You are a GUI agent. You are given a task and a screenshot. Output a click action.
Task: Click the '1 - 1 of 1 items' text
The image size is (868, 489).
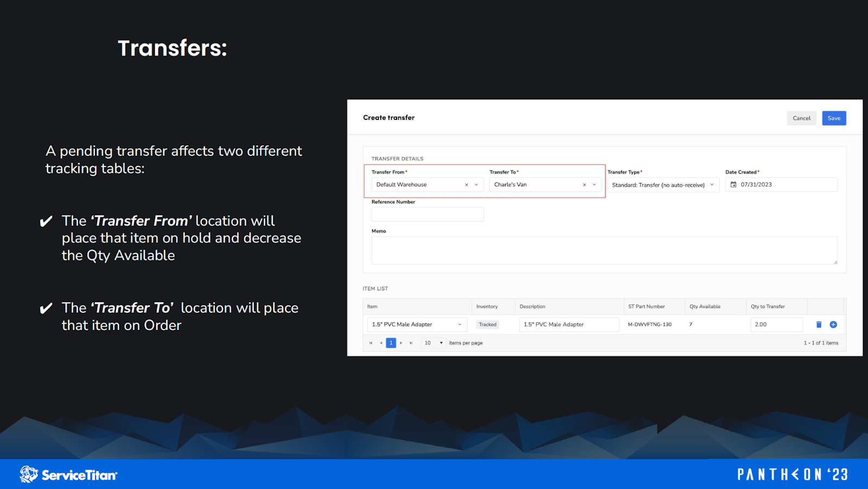click(821, 343)
